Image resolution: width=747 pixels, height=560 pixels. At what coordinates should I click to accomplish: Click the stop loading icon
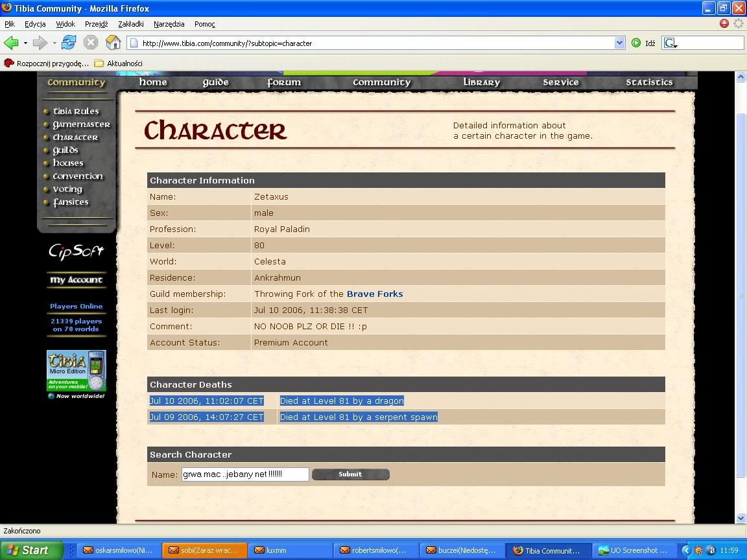(x=91, y=43)
